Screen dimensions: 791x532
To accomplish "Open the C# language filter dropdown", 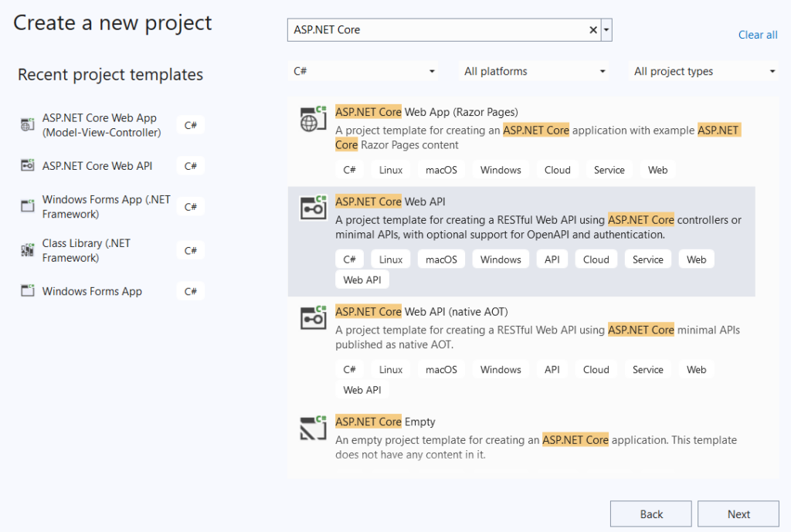I will tap(362, 71).
